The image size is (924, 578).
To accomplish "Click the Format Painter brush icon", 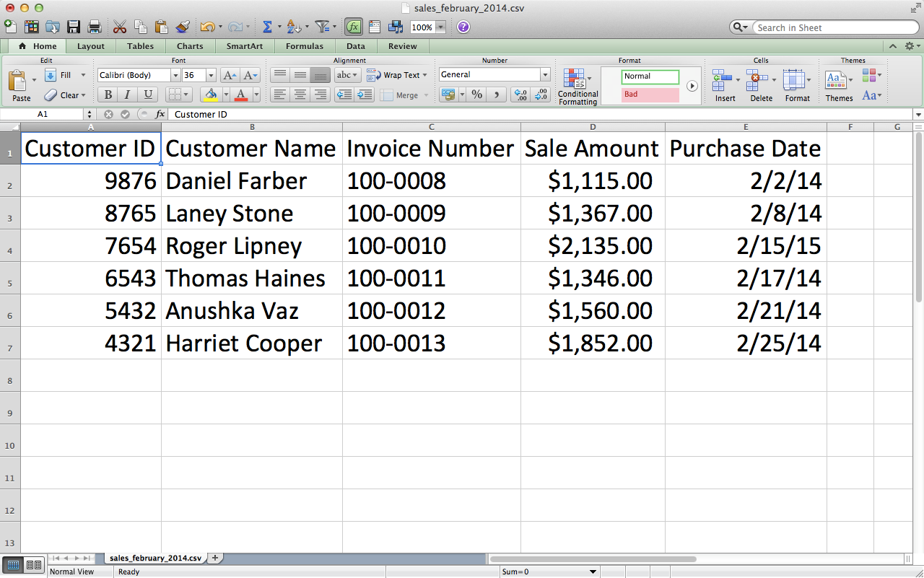I will pyautogui.click(x=183, y=27).
